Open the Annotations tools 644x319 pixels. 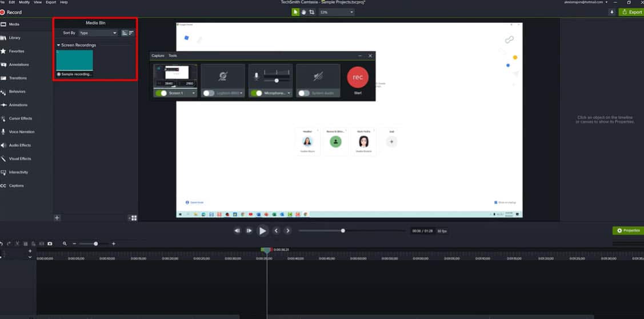coord(18,65)
